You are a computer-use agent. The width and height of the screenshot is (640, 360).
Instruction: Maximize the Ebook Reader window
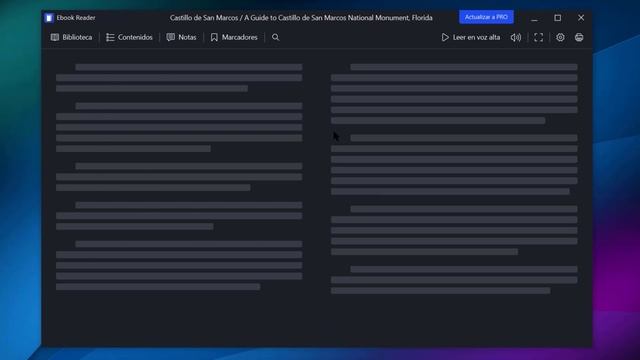coord(558,18)
